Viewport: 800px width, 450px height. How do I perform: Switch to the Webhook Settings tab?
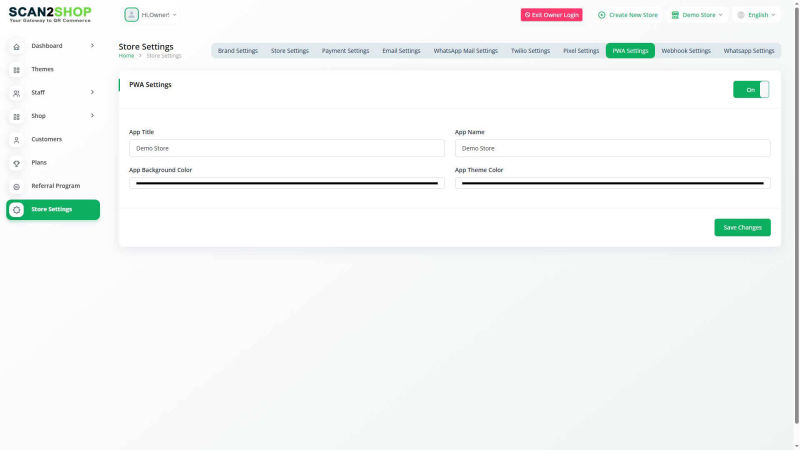(686, 51)
